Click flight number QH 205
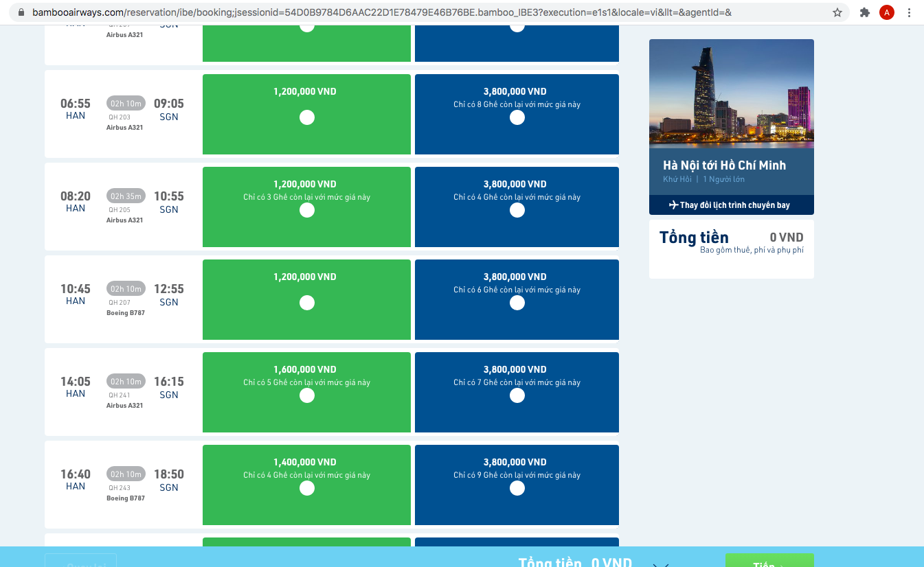 click(120, 210)
